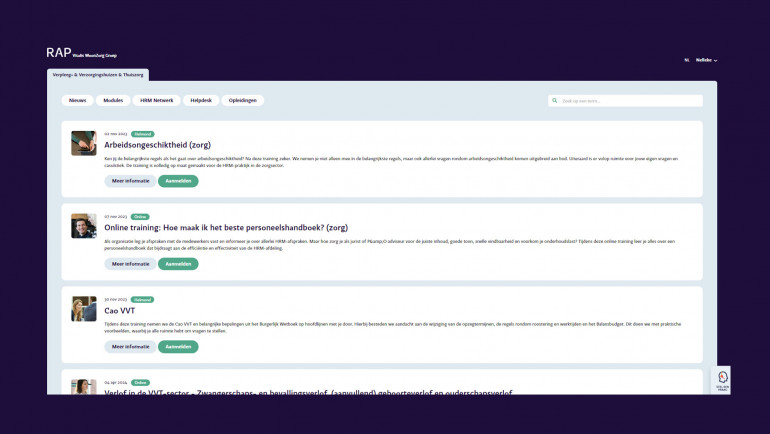
Task: Open the Nelleke user dropdown
Action: [706, 60]
